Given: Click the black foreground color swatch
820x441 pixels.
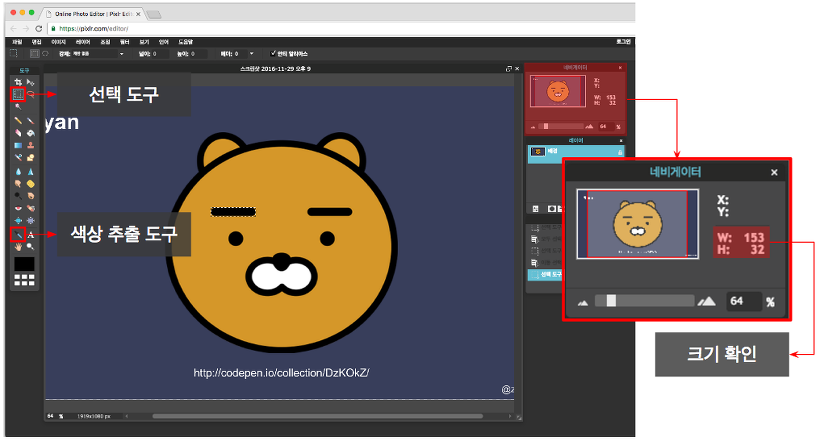Looking at the screenshot, I should (24, 264).
